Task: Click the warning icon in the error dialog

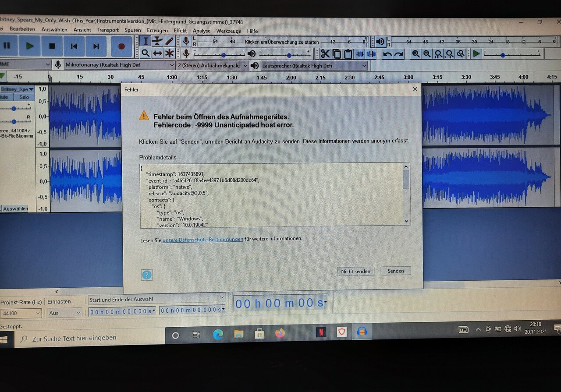Action: coord(144,116)
